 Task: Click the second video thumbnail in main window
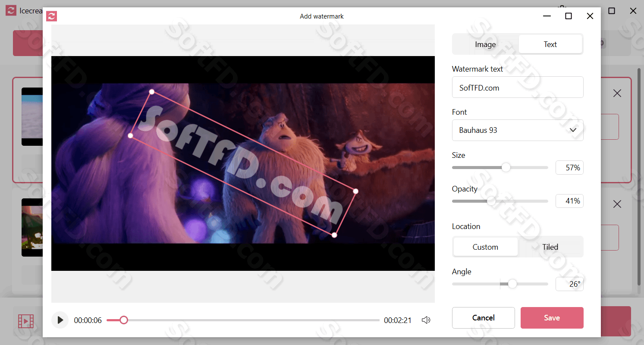coord(32,227)
